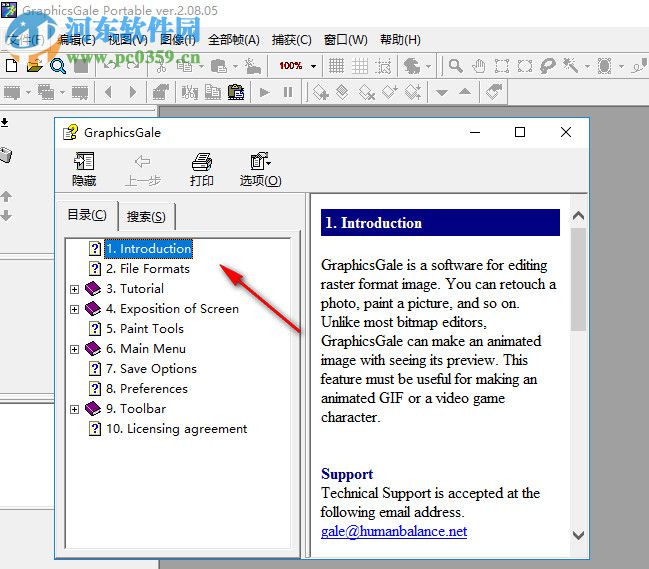The image size is (649, 569).
Task: Select the 7. Save Options topic
Action: pyautogui.click(x=151, y=369)
